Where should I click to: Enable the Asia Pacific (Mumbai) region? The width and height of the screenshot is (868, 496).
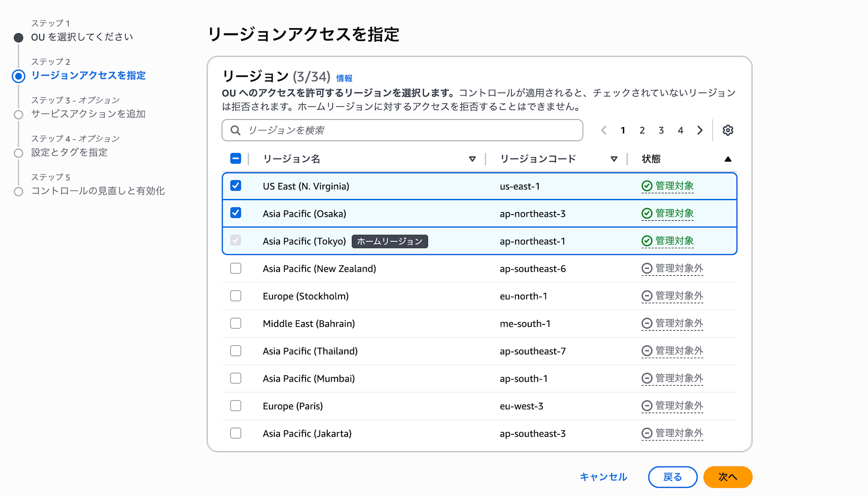tap(236, 378)
